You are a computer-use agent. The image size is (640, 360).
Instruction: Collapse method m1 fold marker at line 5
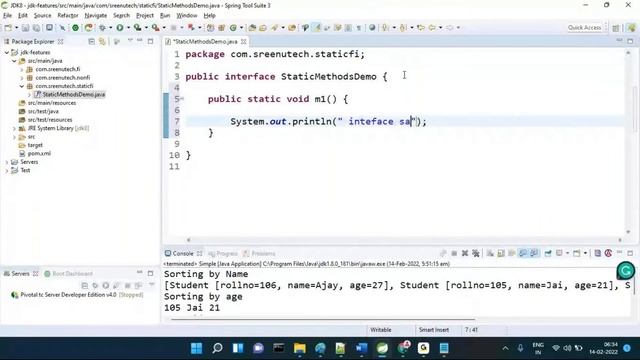pos(182,99)
